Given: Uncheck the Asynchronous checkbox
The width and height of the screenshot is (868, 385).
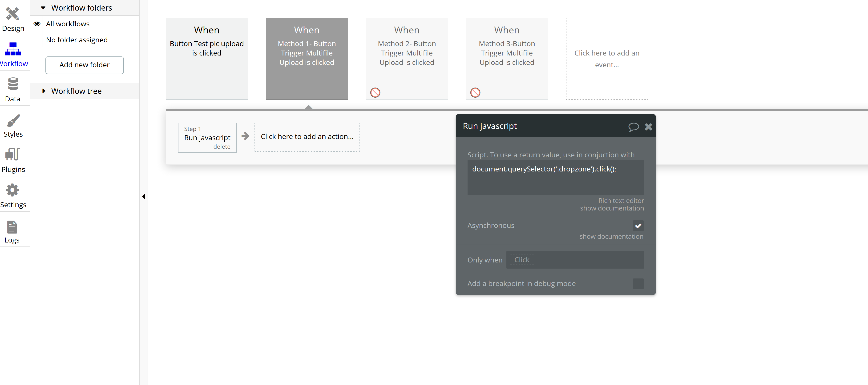Looking at the screenshot, I should (x=638, y=226).
